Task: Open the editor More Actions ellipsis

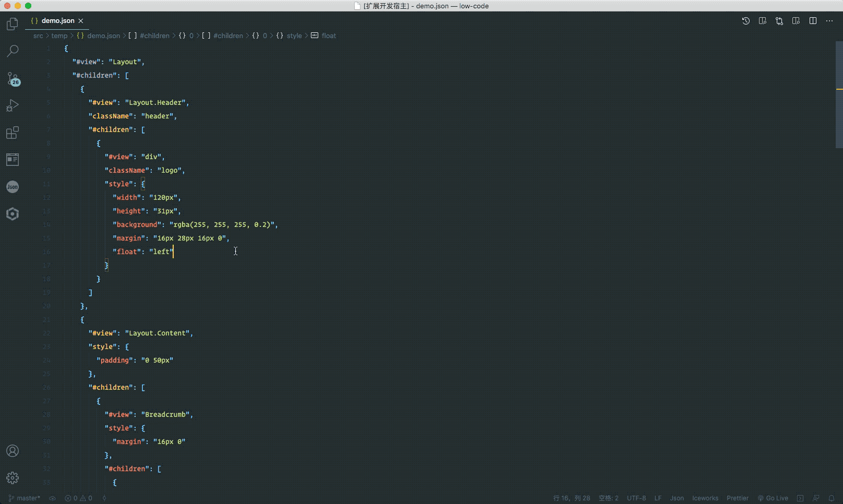Action: click(829, 21)
